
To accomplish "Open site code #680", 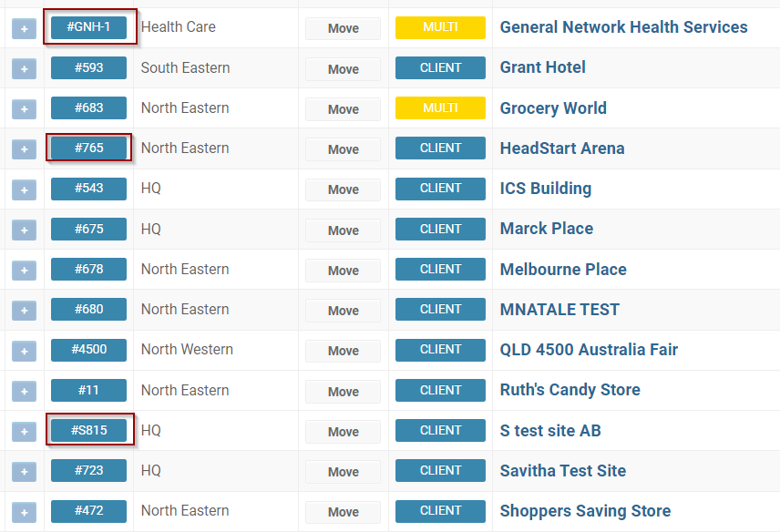I will click(x=88, y=309).
